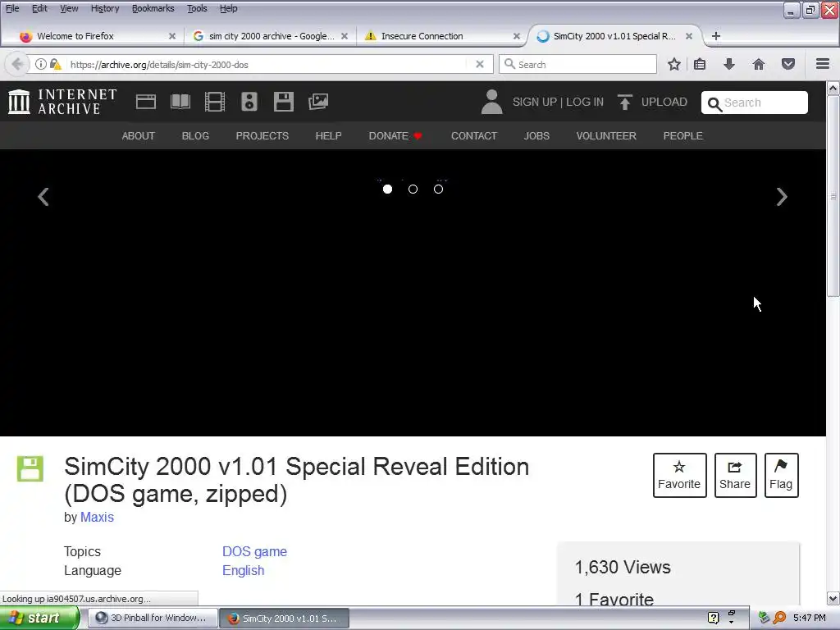The width and height of the screenshot is (840, 630).
Task: Open the HELP nav link
Action: point(328,136)
